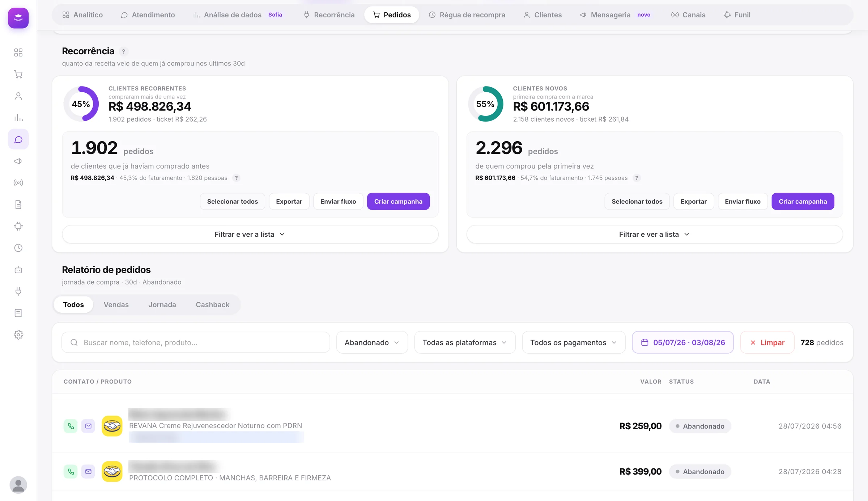Open the notes list icon in sidebar
This screenshot has width=868, height=501.
pos(18,313)
